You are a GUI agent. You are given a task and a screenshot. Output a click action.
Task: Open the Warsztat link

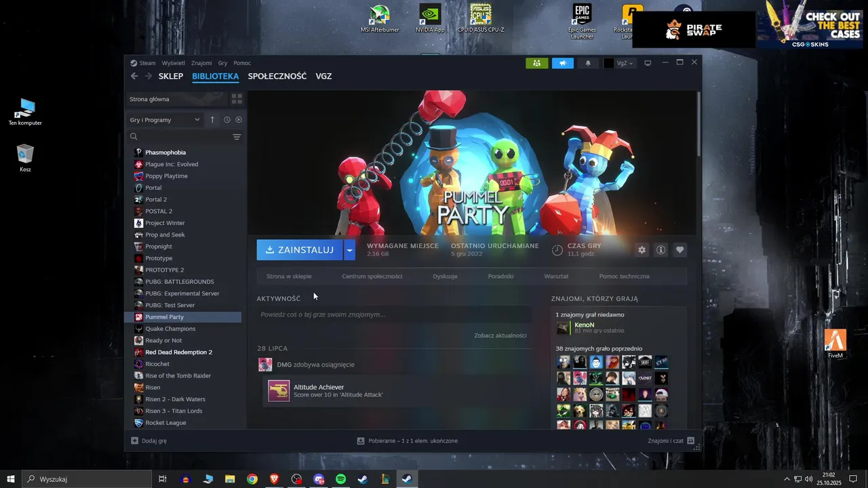tap(556, 277)
